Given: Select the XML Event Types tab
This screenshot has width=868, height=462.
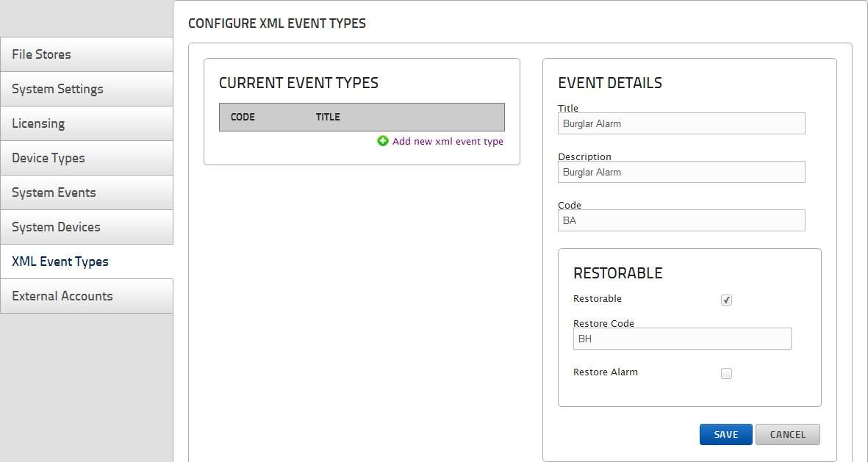Looking at the screenshot, I should pos(86,261).
